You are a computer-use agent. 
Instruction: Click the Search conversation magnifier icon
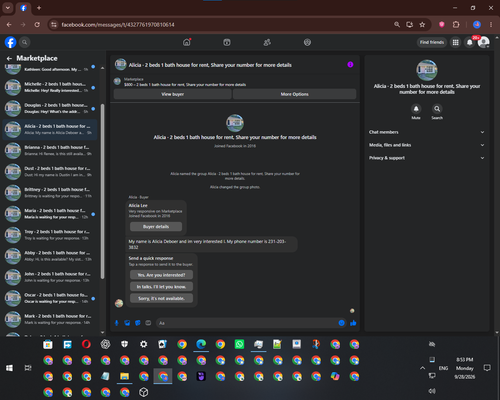click(x=437, y=109)
